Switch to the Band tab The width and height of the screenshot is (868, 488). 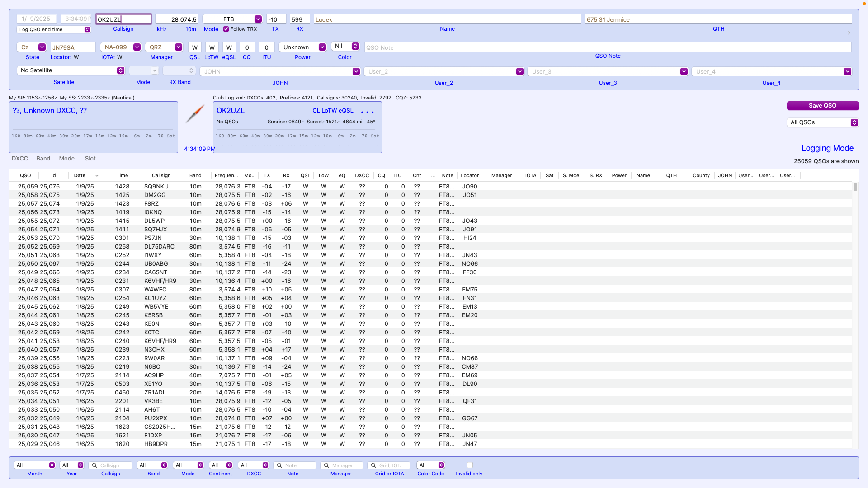coord(43,159)
